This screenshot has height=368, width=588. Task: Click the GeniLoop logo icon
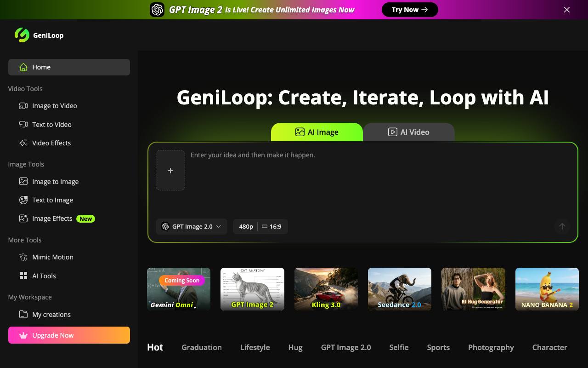pyautogui.click(x=22, y=35)
